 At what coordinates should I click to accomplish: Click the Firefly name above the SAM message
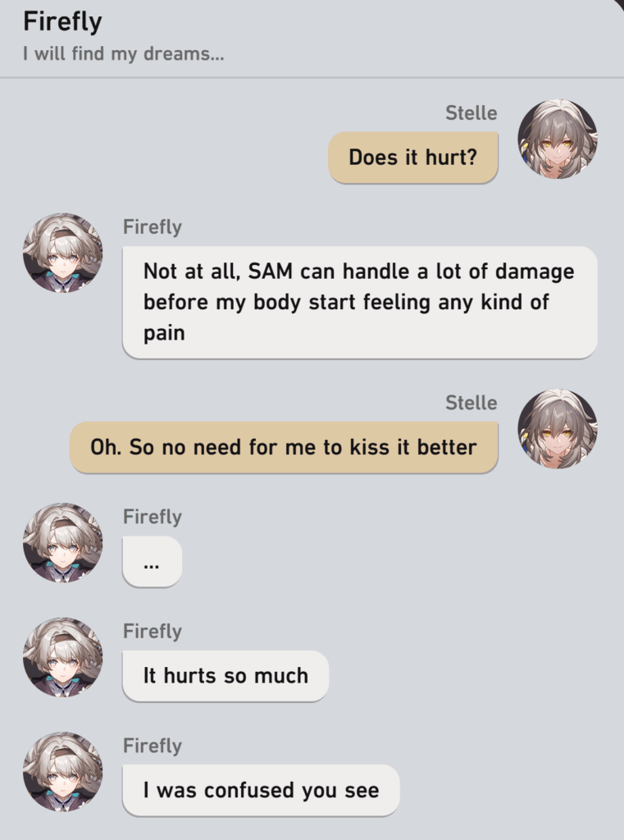click(x=153, y=227)
